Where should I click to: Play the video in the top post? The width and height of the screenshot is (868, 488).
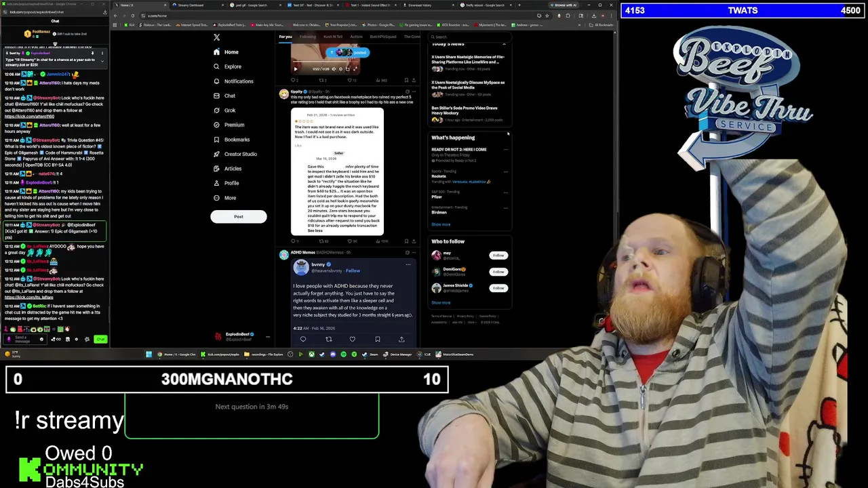pyautogui.click(x=295, y=69)
